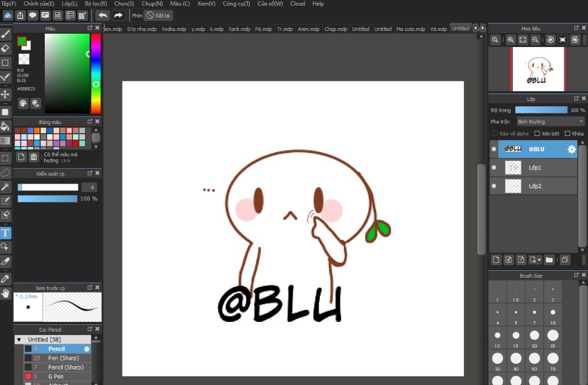The height and width of the screenshot is (385, 588).
Task: Click the export/share icon in toolbar
Action: (20, 15)
